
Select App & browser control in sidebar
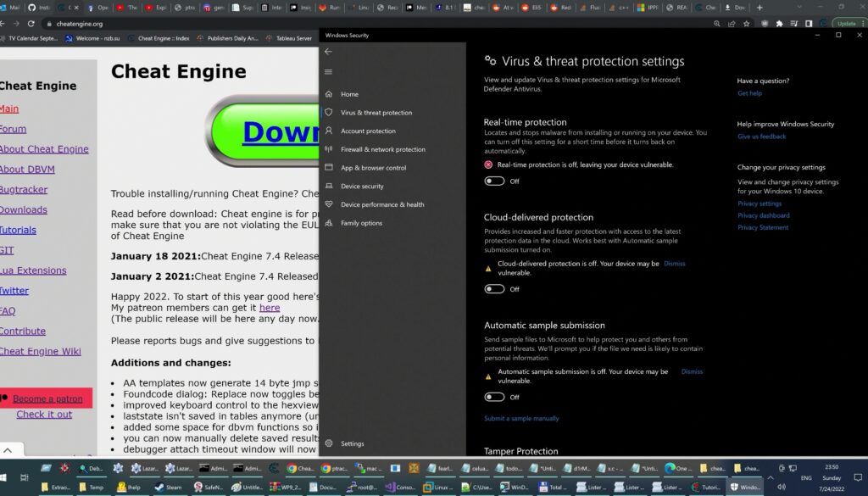tap(373, 167)
